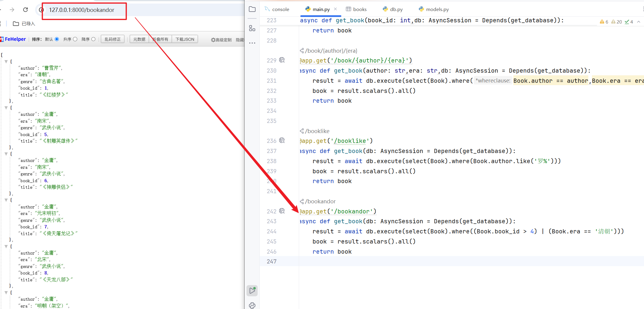Expand the inspections widget chevron arrow
Image resolution: width=644 pixels, height=309 pixels.
(638, 22)
